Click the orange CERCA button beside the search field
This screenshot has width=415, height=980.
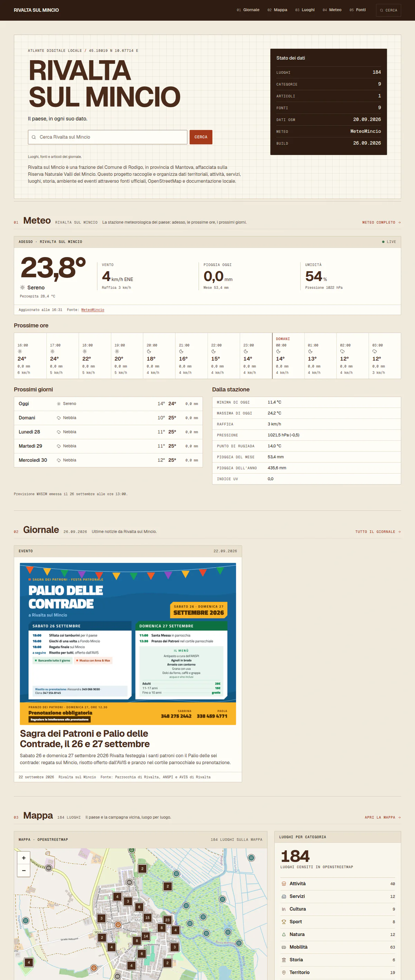coord(201,137)
